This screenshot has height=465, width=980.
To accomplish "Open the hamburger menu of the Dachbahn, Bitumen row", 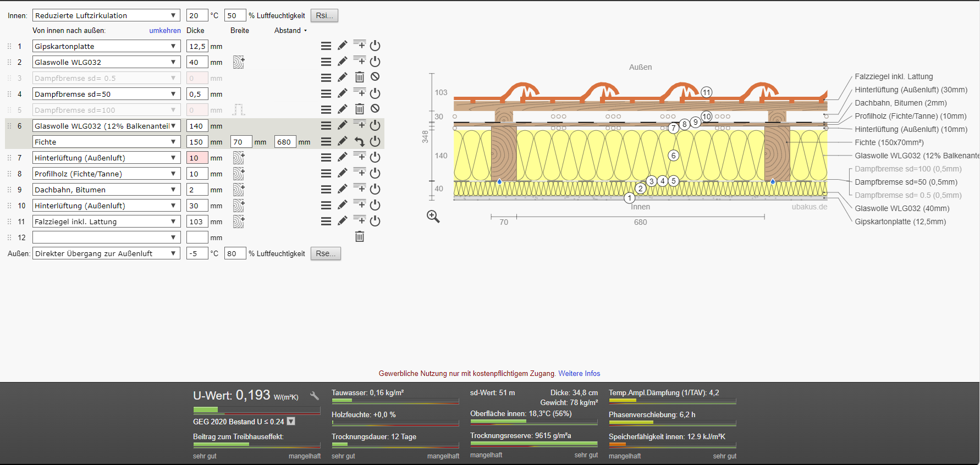I will (x=326, y=189).
